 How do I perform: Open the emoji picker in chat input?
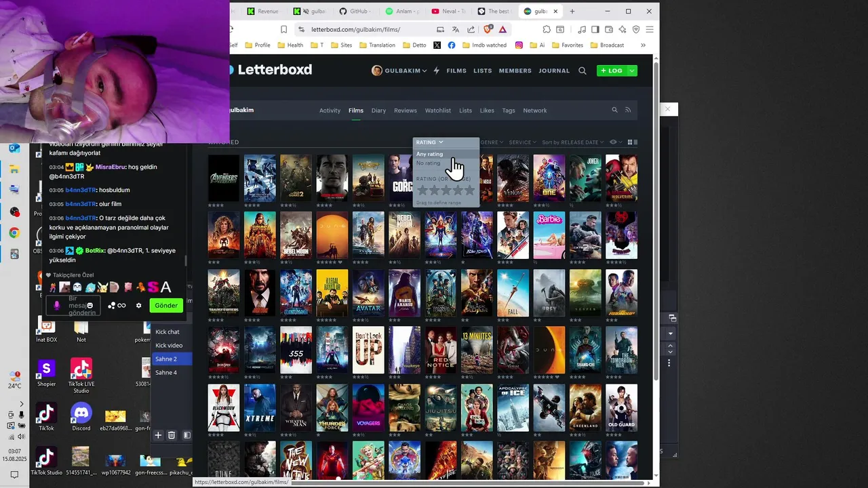[x=90, y=306]
